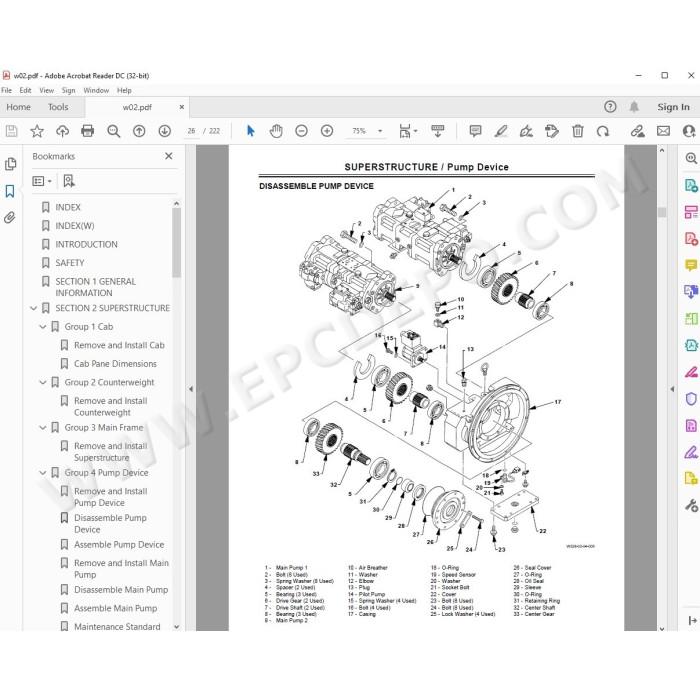The width and height of the screenshot is (700, 700).
Task: Click the bookmarks panel scrollbar
Action: (x=177, y=243)
